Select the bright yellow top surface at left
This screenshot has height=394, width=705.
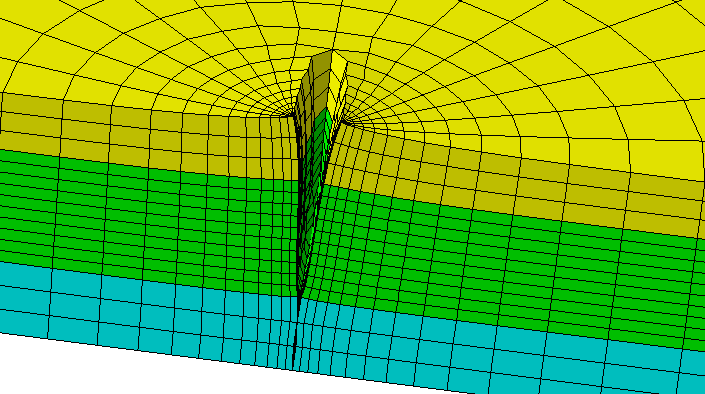click(112, 49)
